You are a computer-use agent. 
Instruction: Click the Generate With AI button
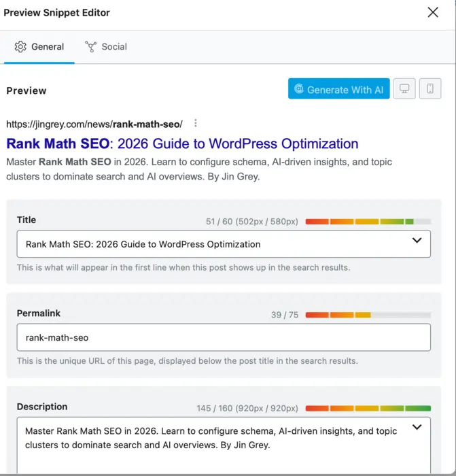338,90
